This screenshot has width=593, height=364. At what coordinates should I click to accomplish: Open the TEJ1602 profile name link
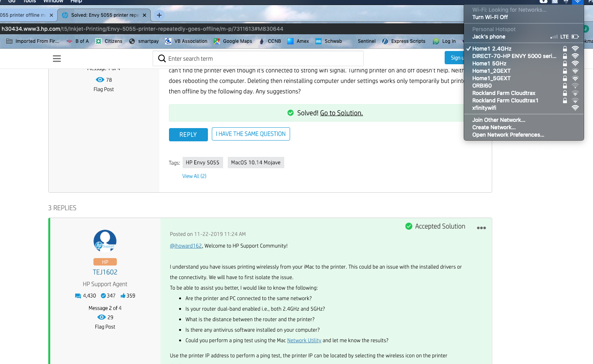pos(105,272)
